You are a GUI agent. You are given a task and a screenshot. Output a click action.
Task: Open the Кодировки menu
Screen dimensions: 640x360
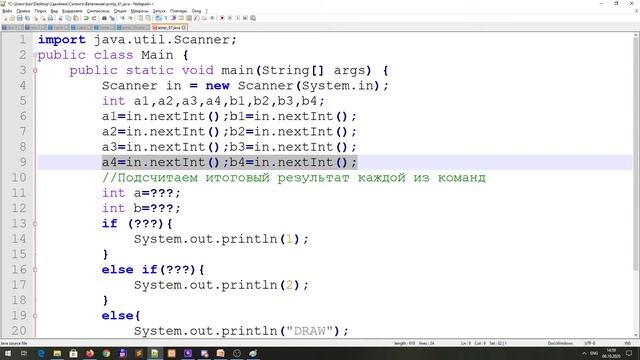(x=72, y=11)
